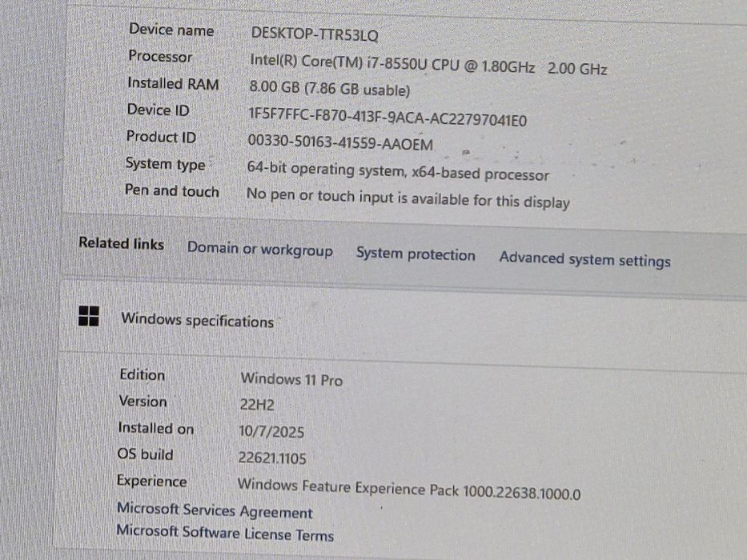Click the Installed RAM label
This screenshot has width=747, height=560.
(174, 83)
